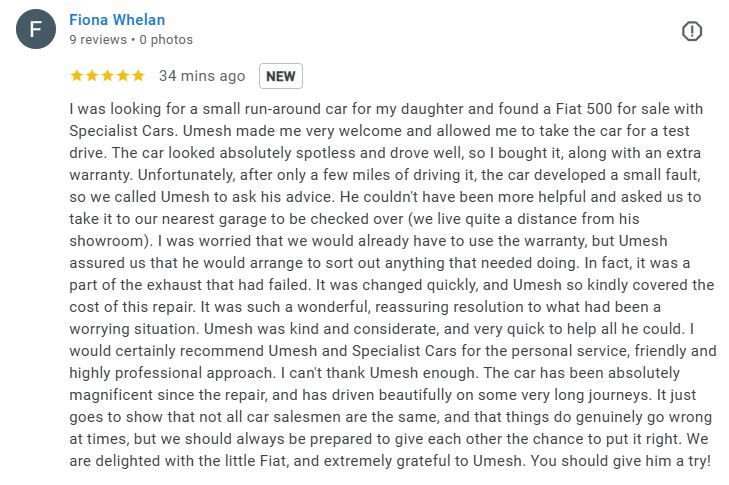The width and height of the screenshot is (729, 485).
Task: Click the NEW badge beside the timestamp
Action: pos(281,76)
